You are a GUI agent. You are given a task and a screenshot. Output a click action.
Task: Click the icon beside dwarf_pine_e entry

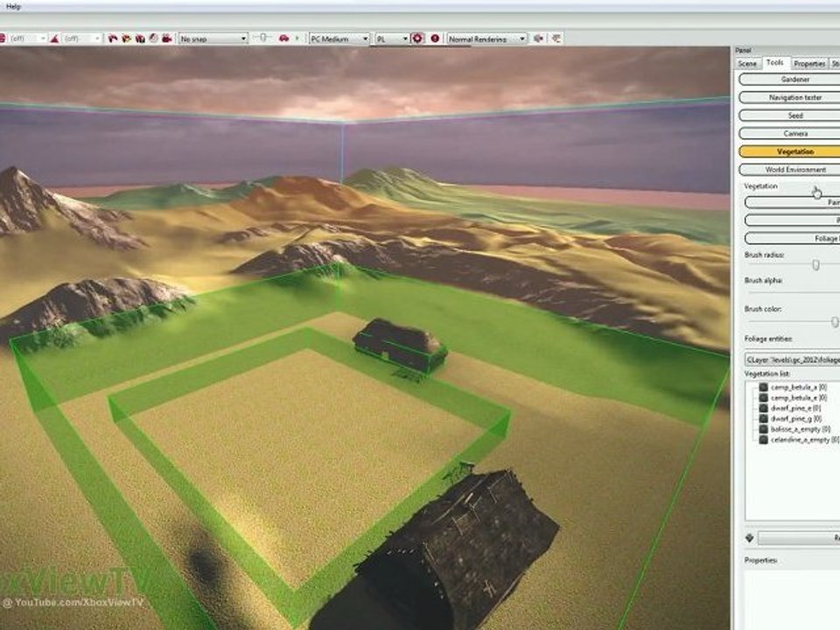coord(763,409)
